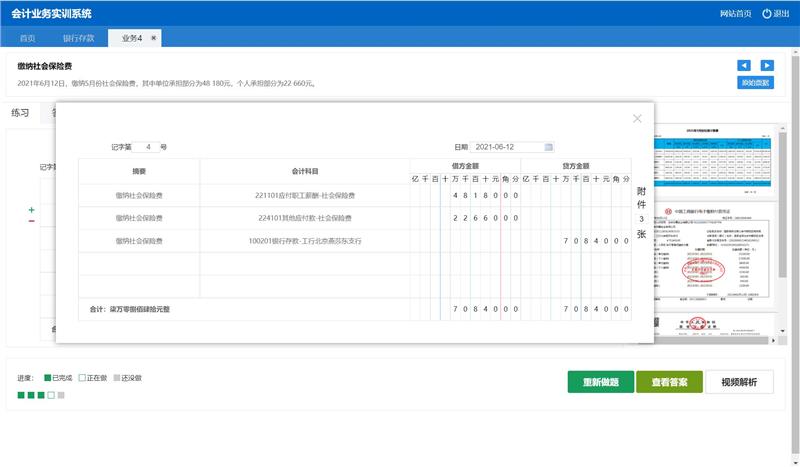This screenshot has width=800, height=467.
Task: Select the gray not-done progress square
Action: (x=61, y=395)
